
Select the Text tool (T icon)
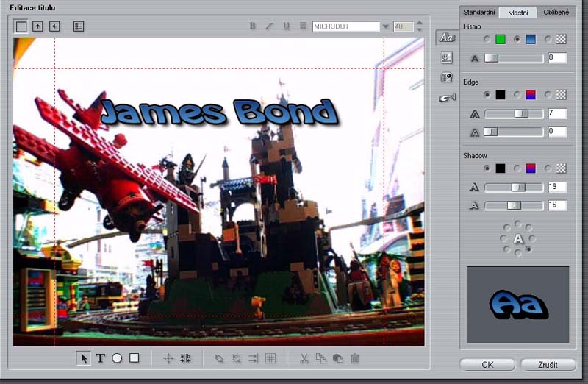(x=101, y=358)
